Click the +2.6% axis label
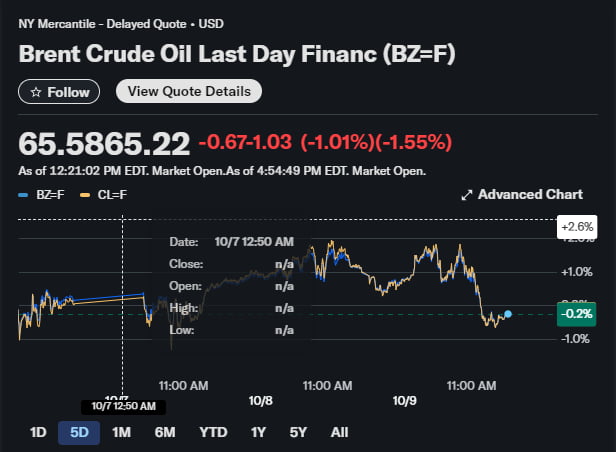 (576, 227)
